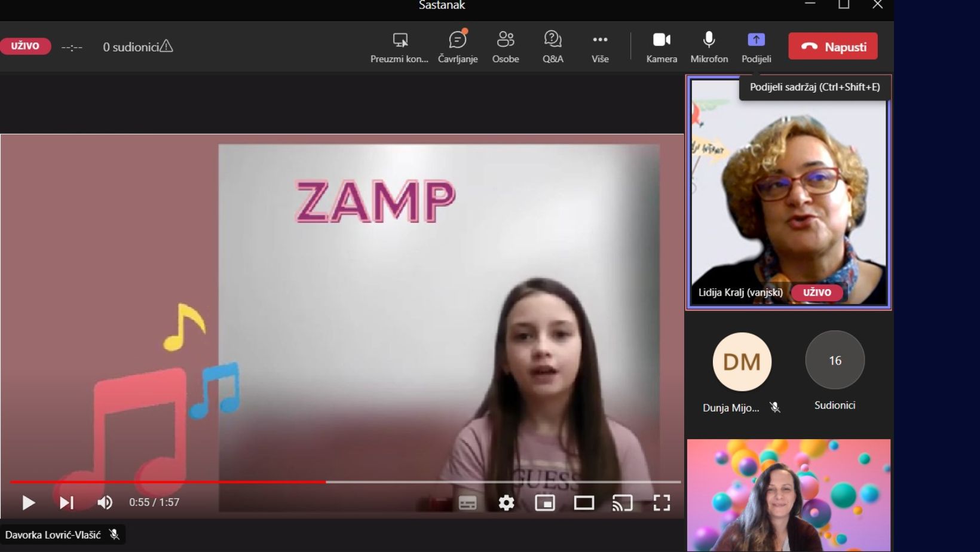Image resolution: width=980 pixels, height=552 pixels.
Task: Click the --:-- timer text
Action: (72, 47)
